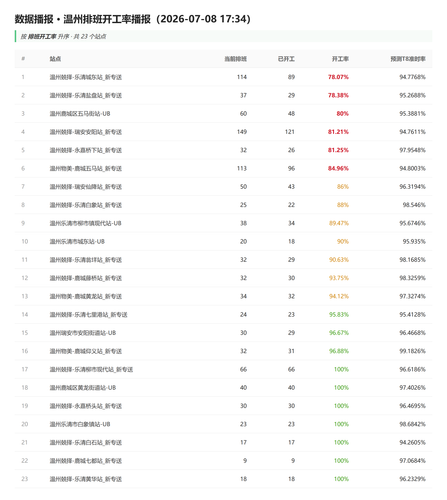
Task: Select the red 80% rate in row 3
Action: tap(342, 114)
